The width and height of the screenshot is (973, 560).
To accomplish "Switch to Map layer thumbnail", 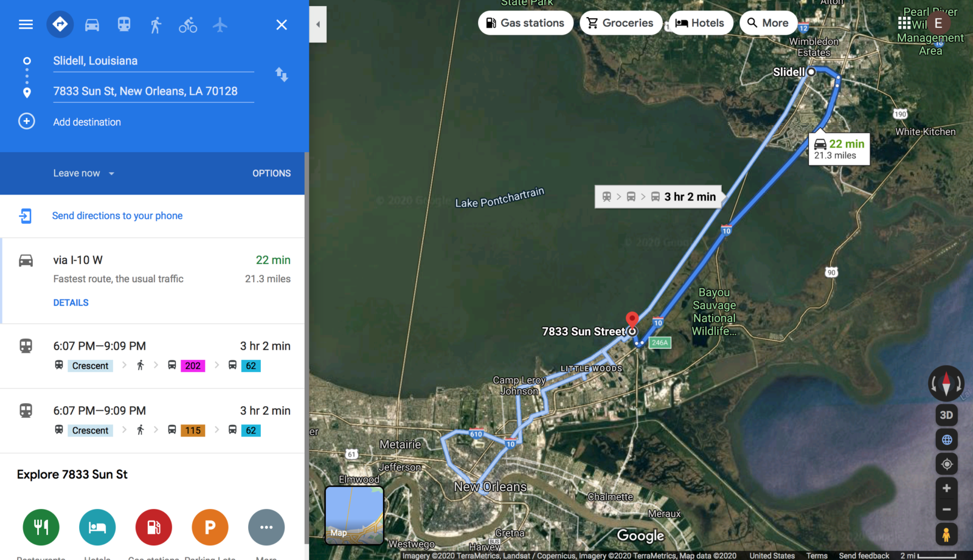I will coord(355,515).
